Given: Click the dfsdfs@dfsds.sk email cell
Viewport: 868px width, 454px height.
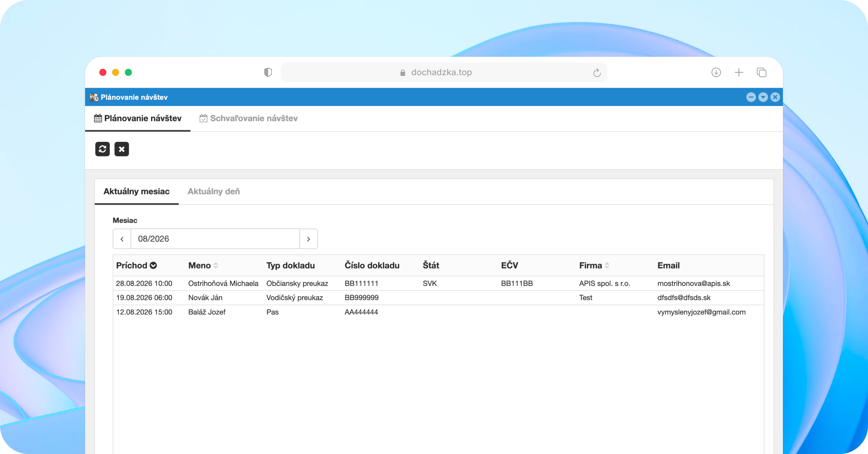Looking at the screenshot, I should (x=684, y=298).
